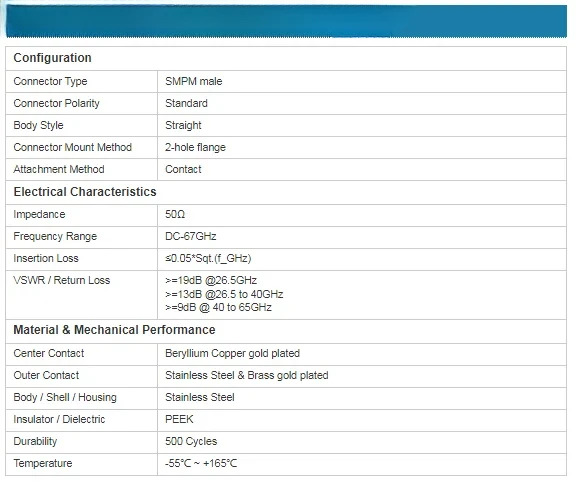Screen dimensions: 576x483
Task: Select the Body Style label
Action: pos(38,125)
